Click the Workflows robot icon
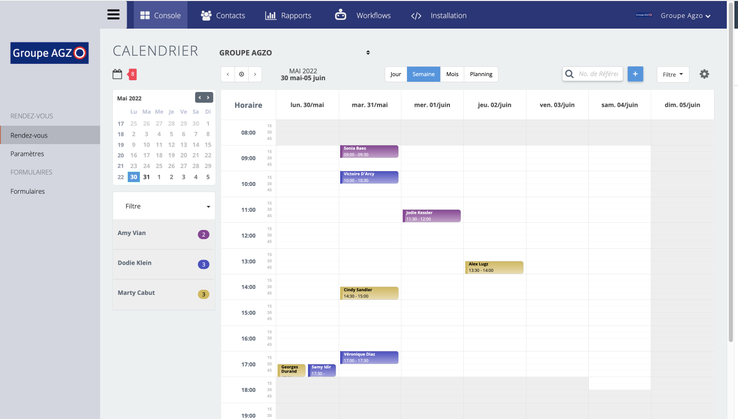The height and width of the screenshot is (419, 738). [x=340, y=15]
